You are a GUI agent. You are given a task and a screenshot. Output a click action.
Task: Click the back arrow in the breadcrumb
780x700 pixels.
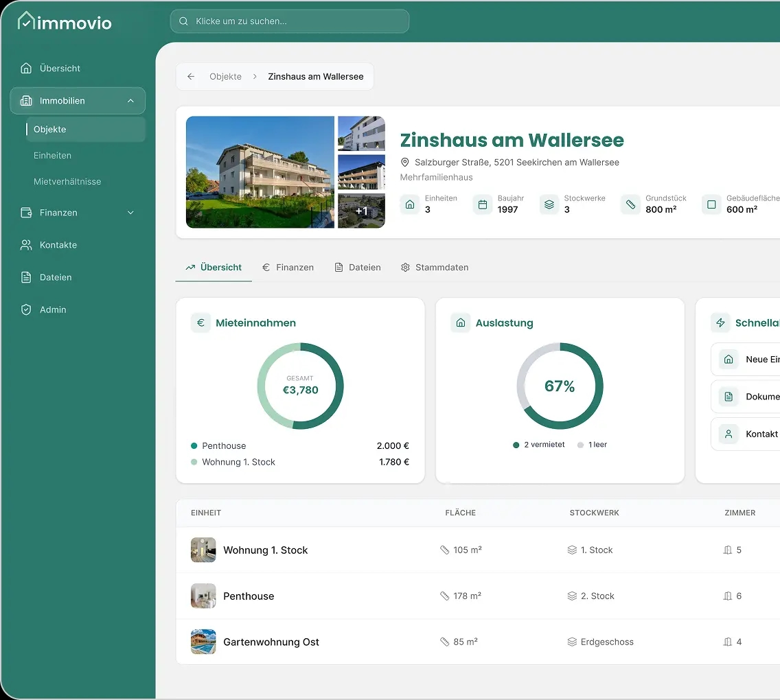(190, 76)
